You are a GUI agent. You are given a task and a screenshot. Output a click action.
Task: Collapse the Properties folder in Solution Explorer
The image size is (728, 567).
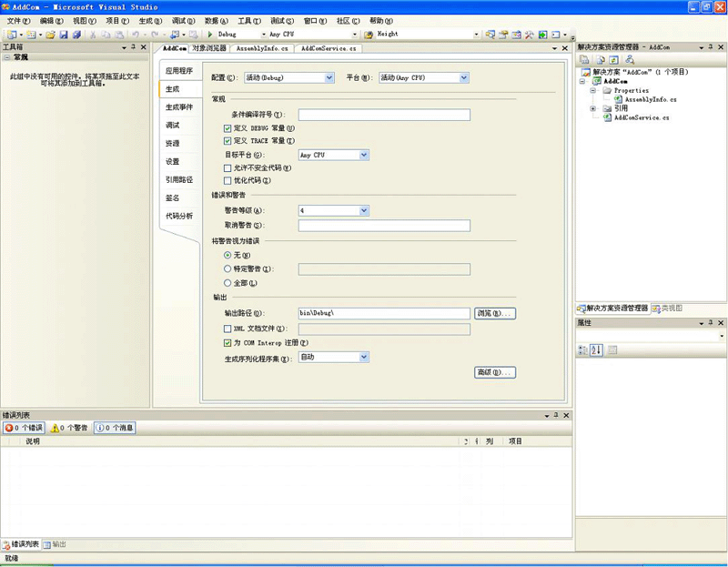pos(593,90)
